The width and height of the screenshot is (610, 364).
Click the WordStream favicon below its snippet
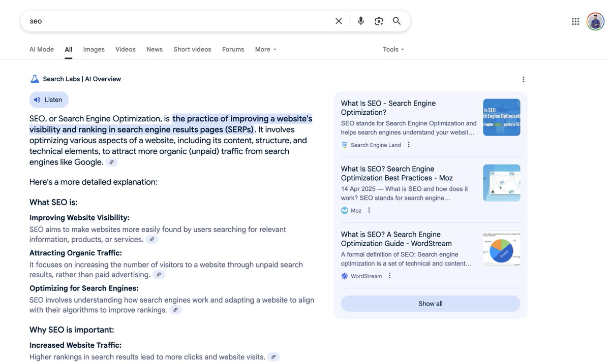coord(344,276)
